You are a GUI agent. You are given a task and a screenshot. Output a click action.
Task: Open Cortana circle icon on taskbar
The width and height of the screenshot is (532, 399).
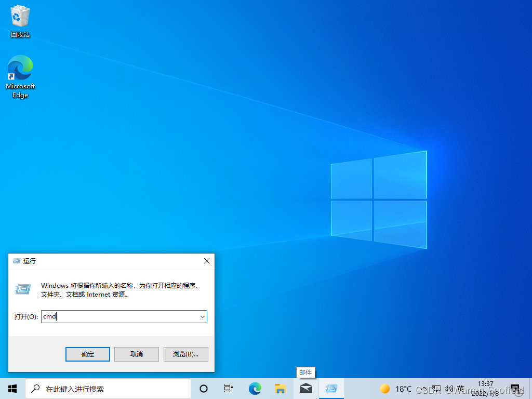204,389
